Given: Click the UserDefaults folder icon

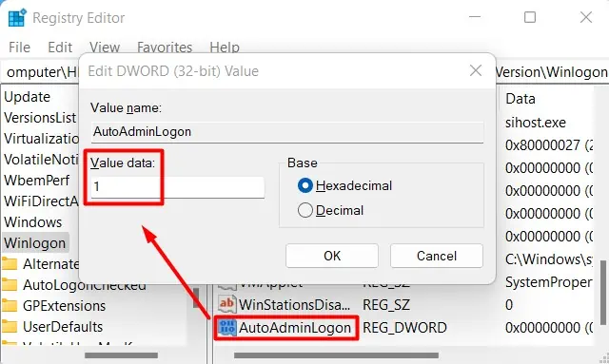Looking at the screenshot, I should coord(10,326).
